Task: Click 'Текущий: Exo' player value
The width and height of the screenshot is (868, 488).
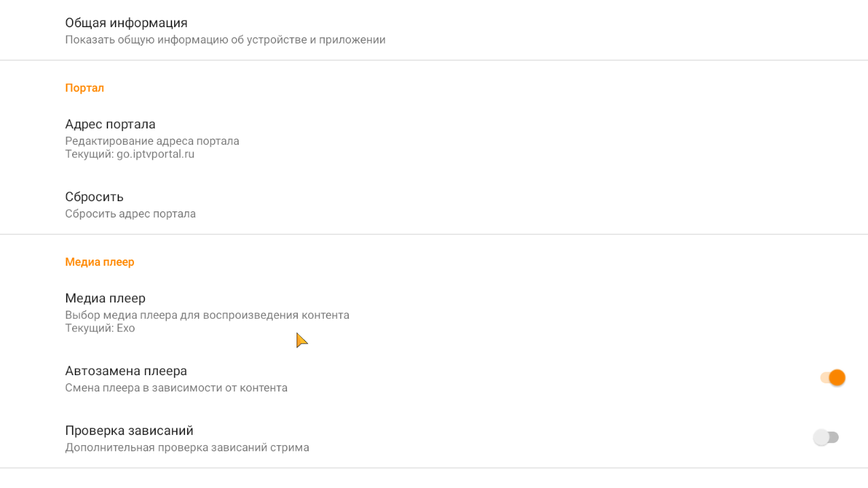Action: (100, 328)
